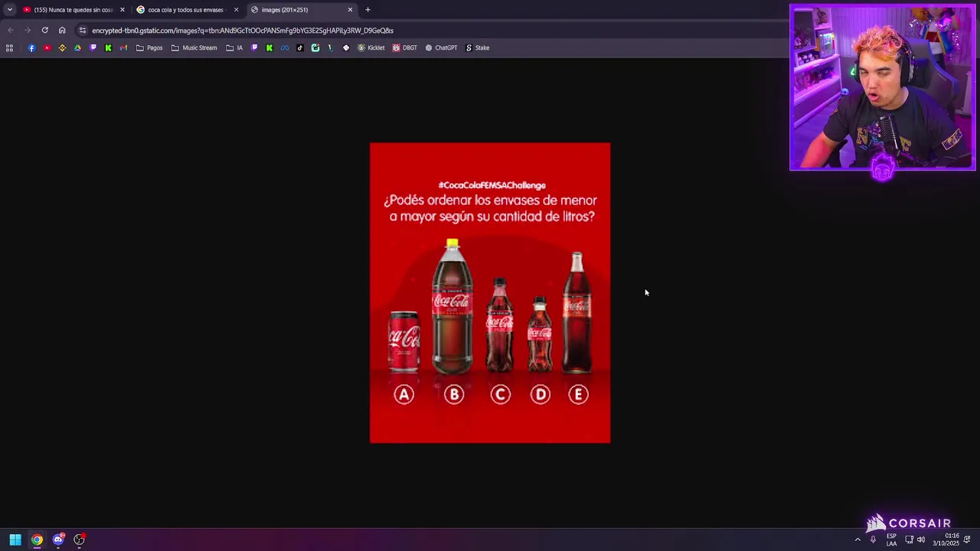The image size is (980, 551).
Task: Open the Twitch bookmark next to IA folder
Action: [254, 47]
